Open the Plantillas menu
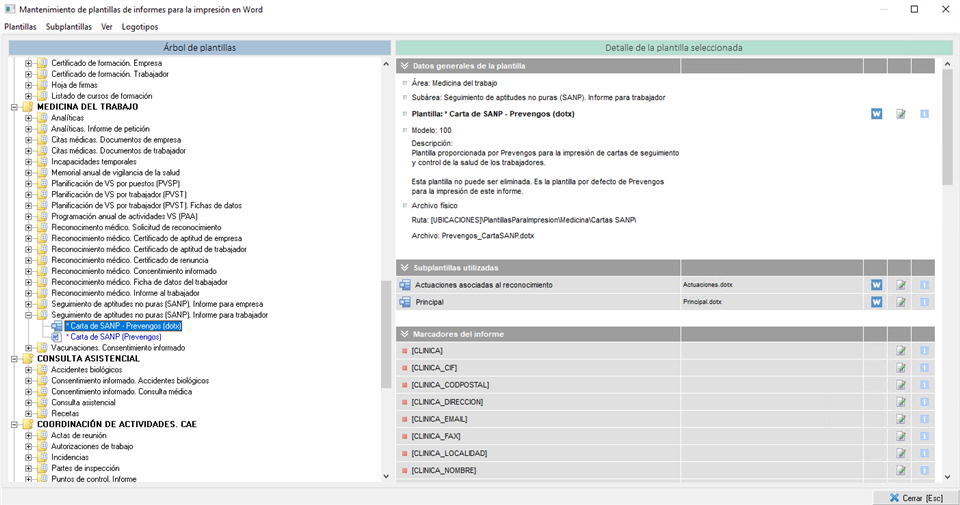Image resolution: width=960 pixels, height=505 pixels. click(20, 27)
